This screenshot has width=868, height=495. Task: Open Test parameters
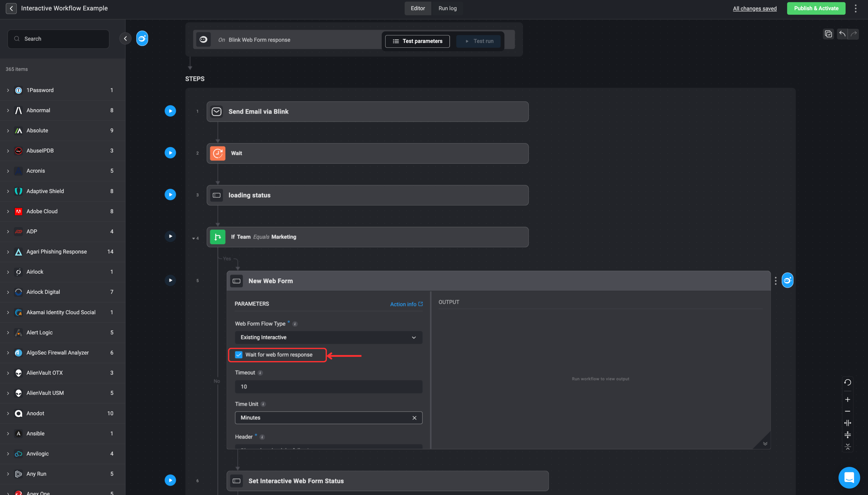pos(417,41)
